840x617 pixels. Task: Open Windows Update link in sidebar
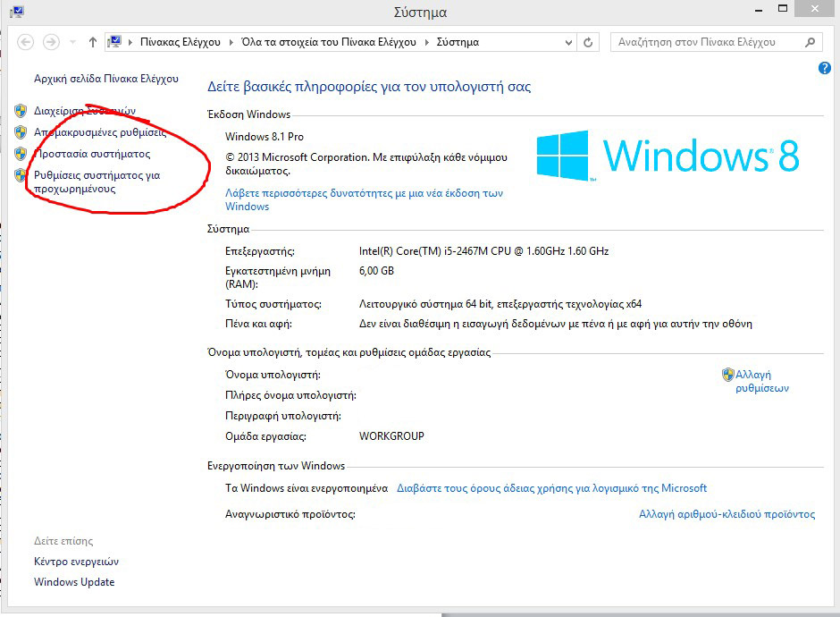pyautogui.click(x=74, y=582)
